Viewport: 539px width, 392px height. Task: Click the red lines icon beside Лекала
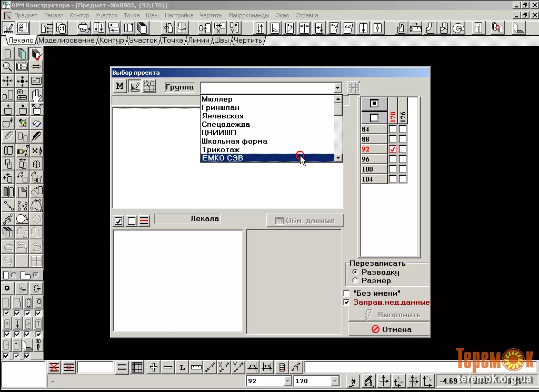click(144, 221)
